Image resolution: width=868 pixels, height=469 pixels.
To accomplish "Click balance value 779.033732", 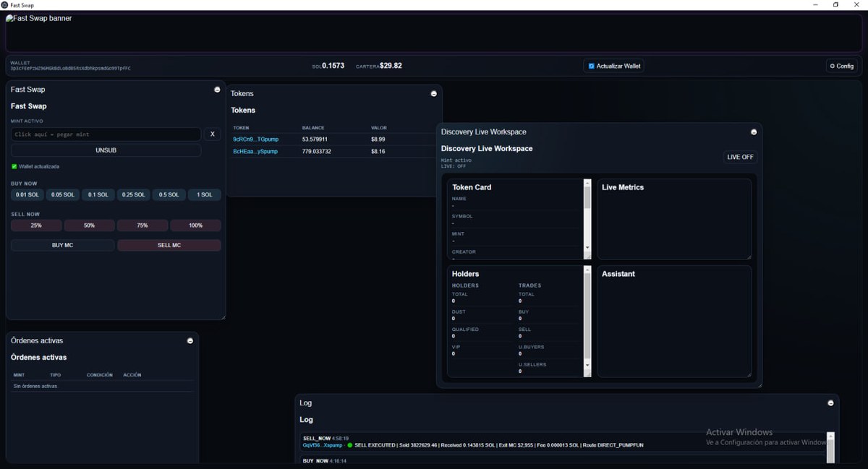I will [317, 152].
